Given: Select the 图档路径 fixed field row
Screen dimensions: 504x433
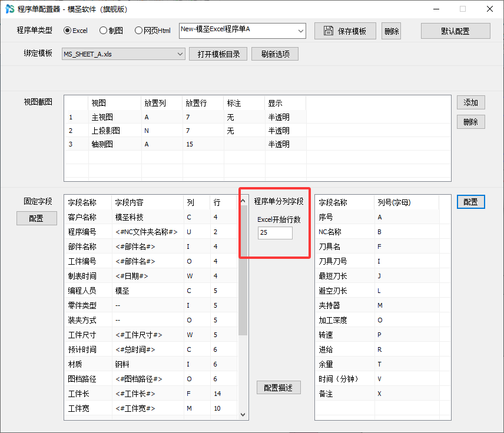Looking at the screenshot, I should (x=151, y=379).
